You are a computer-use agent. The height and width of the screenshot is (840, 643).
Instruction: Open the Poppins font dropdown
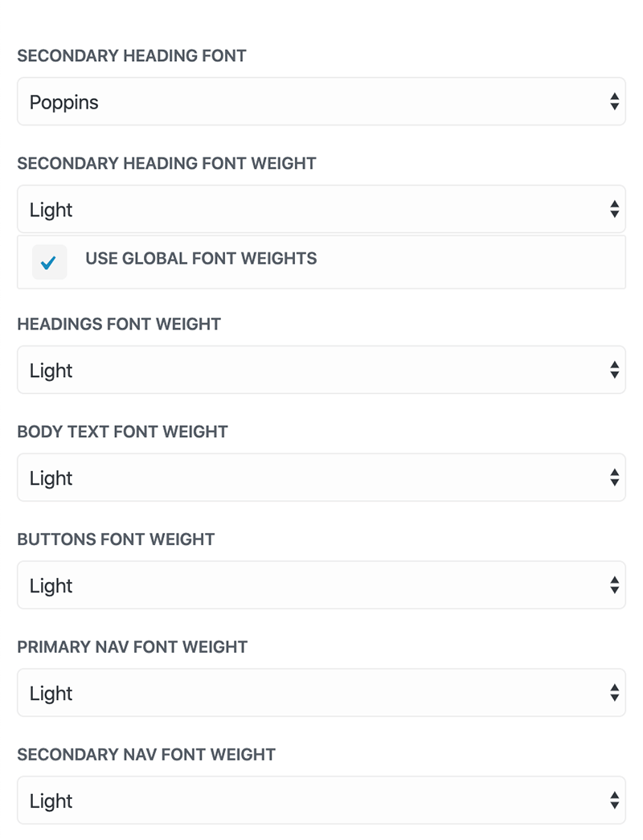(321, 101)
